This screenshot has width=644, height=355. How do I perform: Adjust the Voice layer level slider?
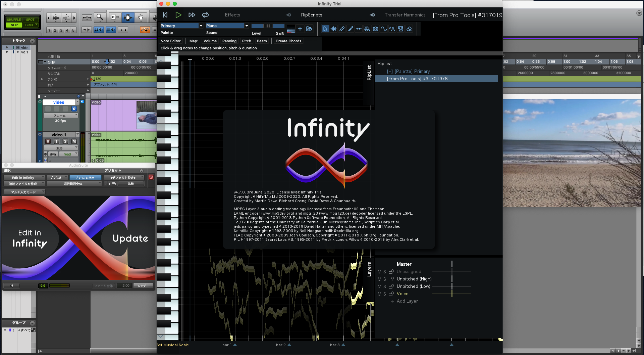(451, 294)
